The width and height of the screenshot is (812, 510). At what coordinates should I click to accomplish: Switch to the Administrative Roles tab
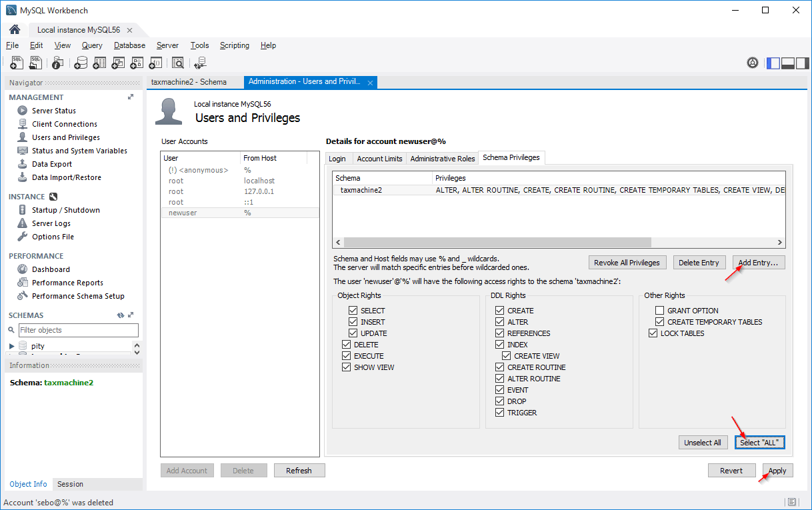pos(442,159)
